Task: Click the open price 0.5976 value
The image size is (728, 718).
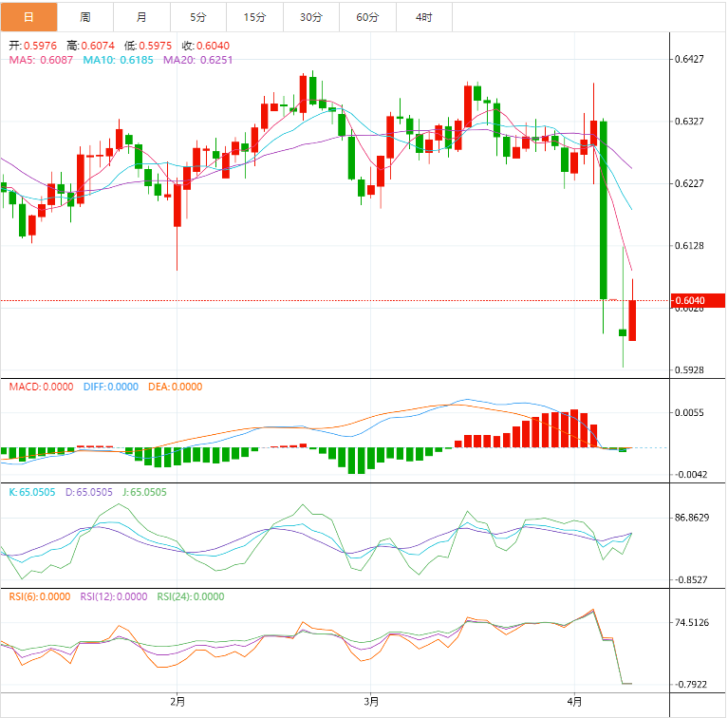Action: point(40,46)
